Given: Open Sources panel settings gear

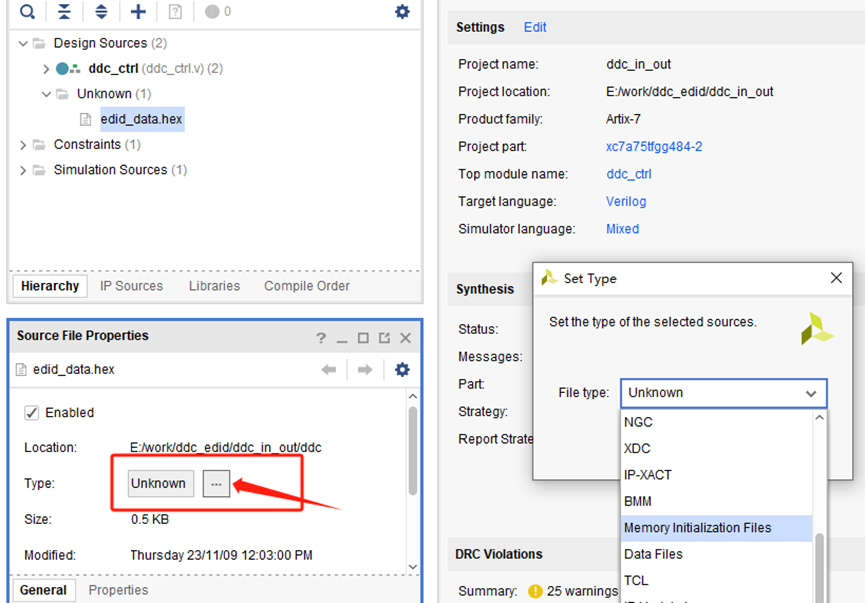Looking at the screenshot, I should pyautogui.click(x=402, y=12).
